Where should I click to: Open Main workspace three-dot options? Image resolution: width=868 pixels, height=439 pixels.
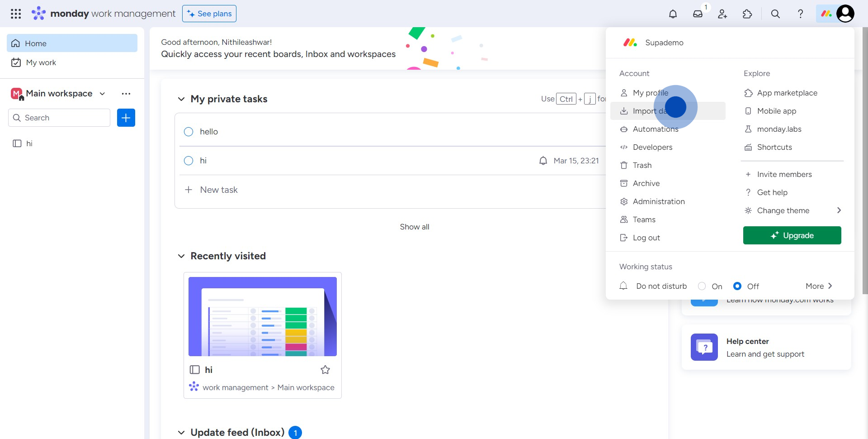126,94
